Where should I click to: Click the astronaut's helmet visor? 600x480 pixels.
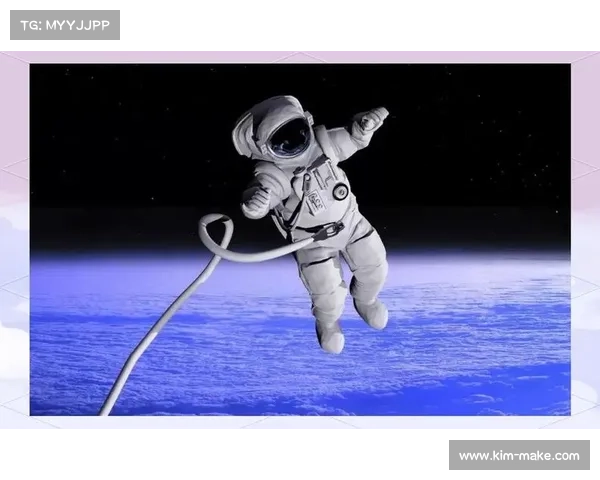[x=290, y=138]
